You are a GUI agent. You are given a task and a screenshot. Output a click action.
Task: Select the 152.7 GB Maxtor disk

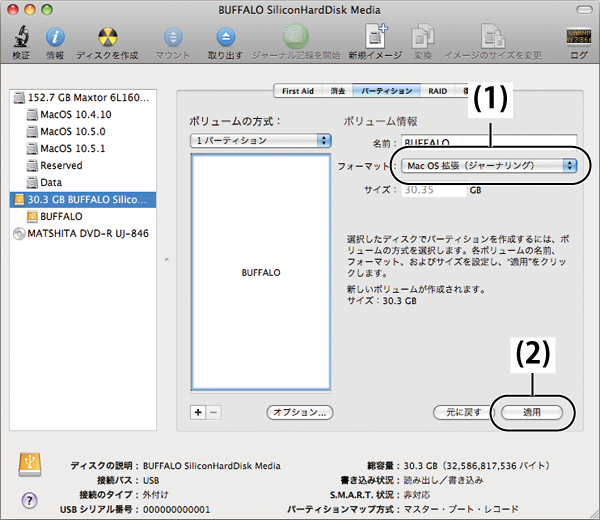click(83, 98)
